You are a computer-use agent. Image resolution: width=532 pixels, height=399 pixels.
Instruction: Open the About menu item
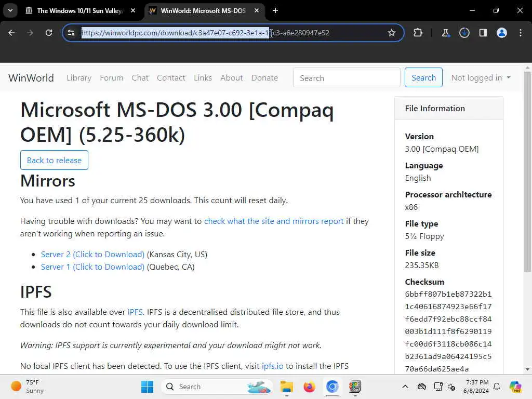tap(232, 78)
